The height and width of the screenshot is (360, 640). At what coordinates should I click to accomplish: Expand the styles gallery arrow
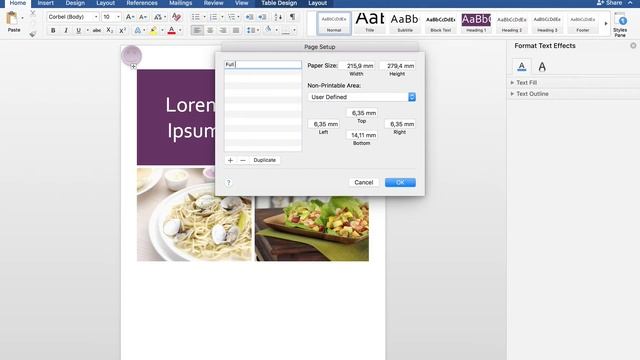click(x=606, y=24)
